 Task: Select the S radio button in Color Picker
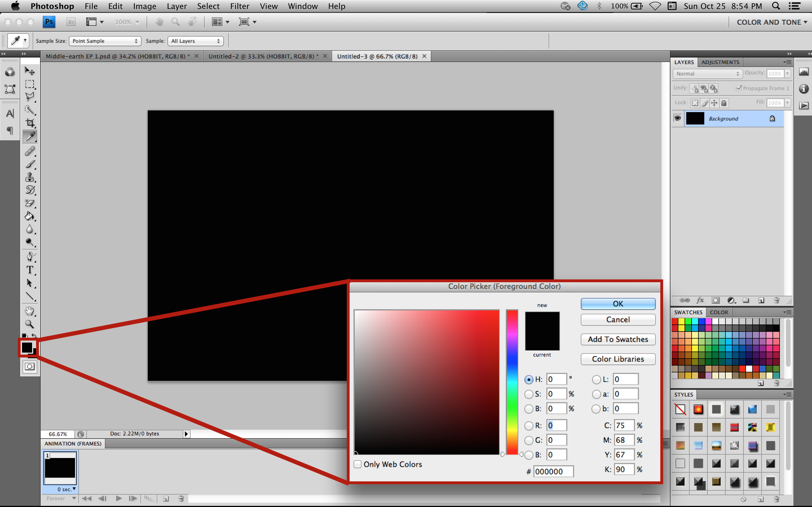(x=529, y=394)
